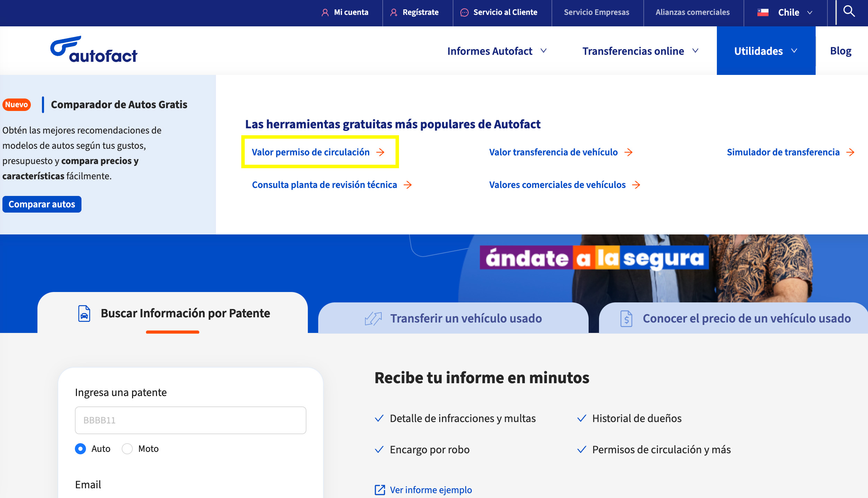The height and width of the screenshot is (498, 868).
Task: Select the Moto radio button
Action: click(127, 448)
